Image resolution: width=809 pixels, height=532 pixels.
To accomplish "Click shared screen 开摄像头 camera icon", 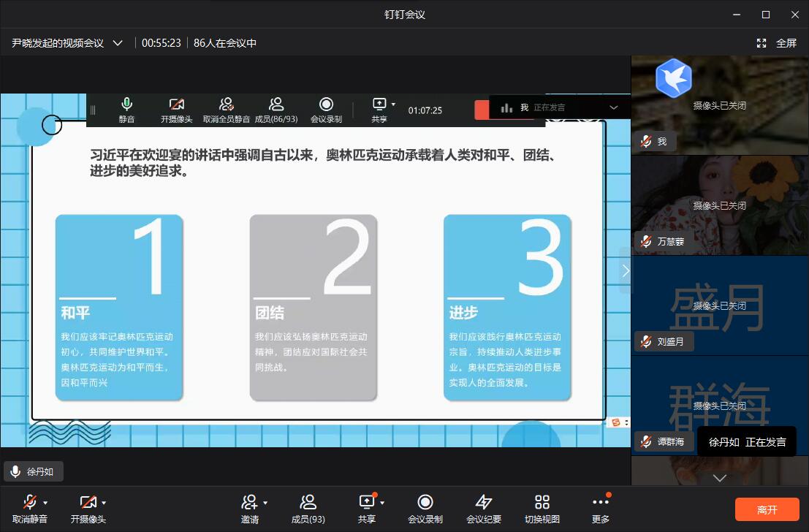I will tap(176, 104).
